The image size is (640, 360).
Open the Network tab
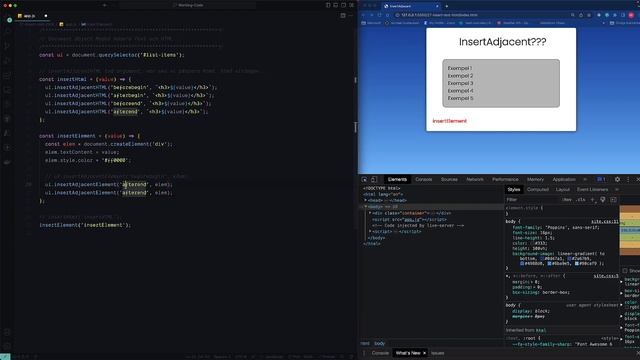click(475, 180)
